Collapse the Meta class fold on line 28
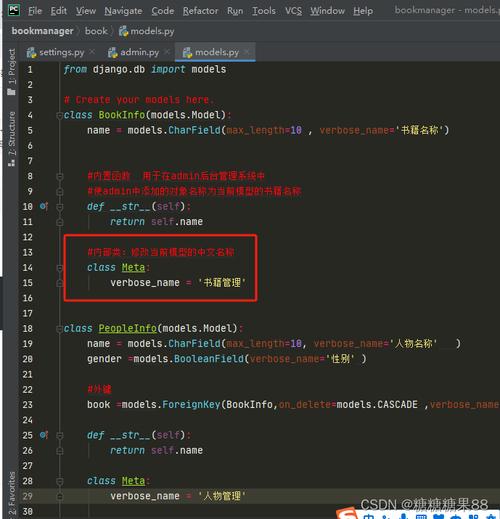Screen dimensions: 500x519 60,481
